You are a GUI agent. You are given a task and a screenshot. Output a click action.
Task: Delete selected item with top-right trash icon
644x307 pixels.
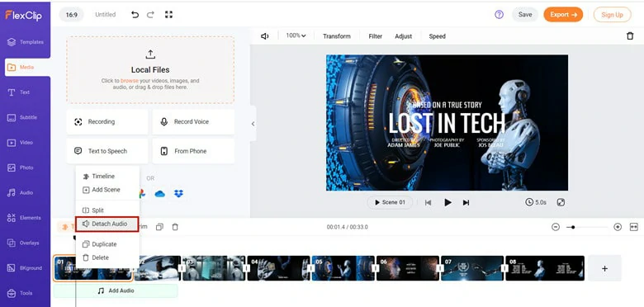[x=630, y=36]
